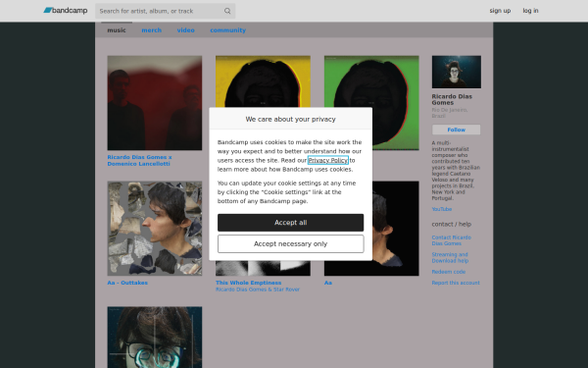The height and width of the screenshot is (368, 588).
Task: Switch to the video tab
Action: click(x=185, y=30)
